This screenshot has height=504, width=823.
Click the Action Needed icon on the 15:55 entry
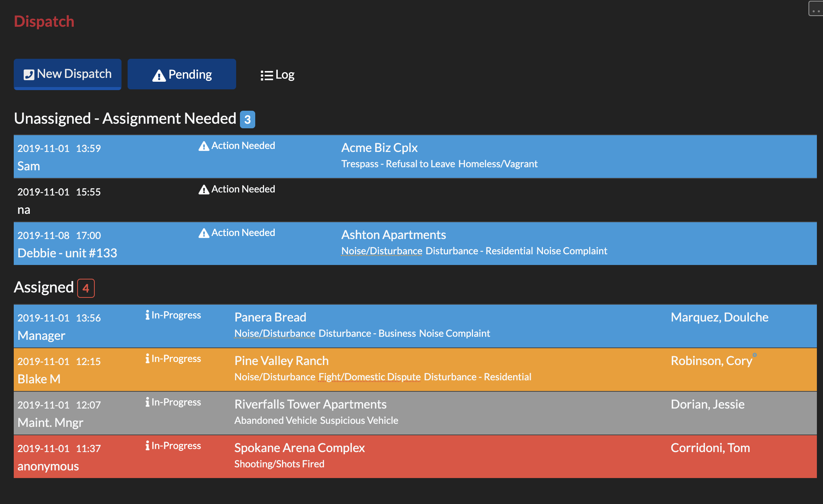click(x=203, y=189)
